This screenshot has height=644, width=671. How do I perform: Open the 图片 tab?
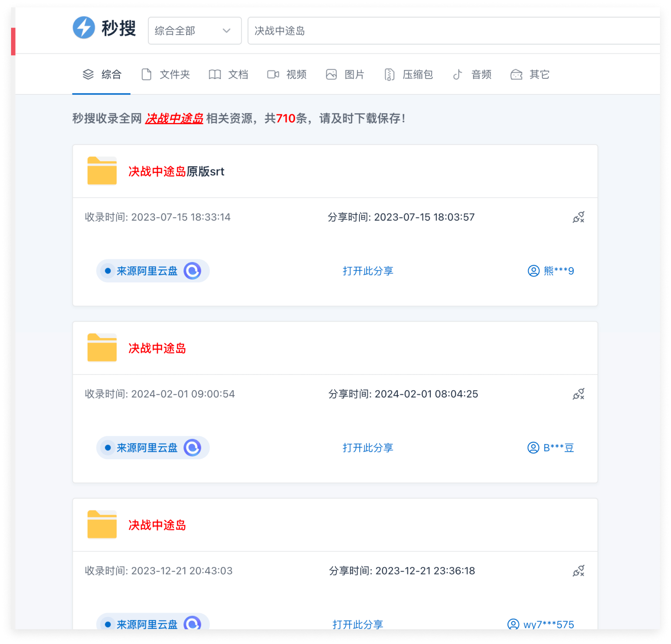[x=345, y=75]
